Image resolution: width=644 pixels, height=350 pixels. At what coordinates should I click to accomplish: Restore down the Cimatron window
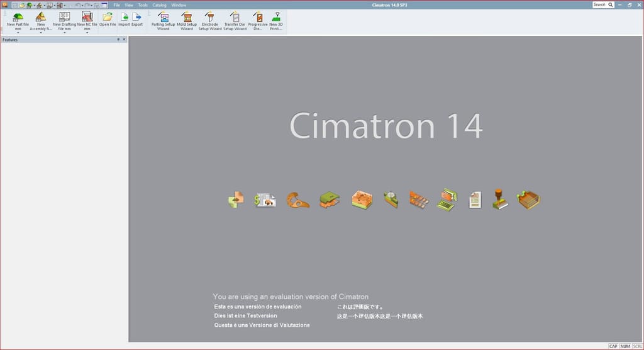(x=630, y=5)
